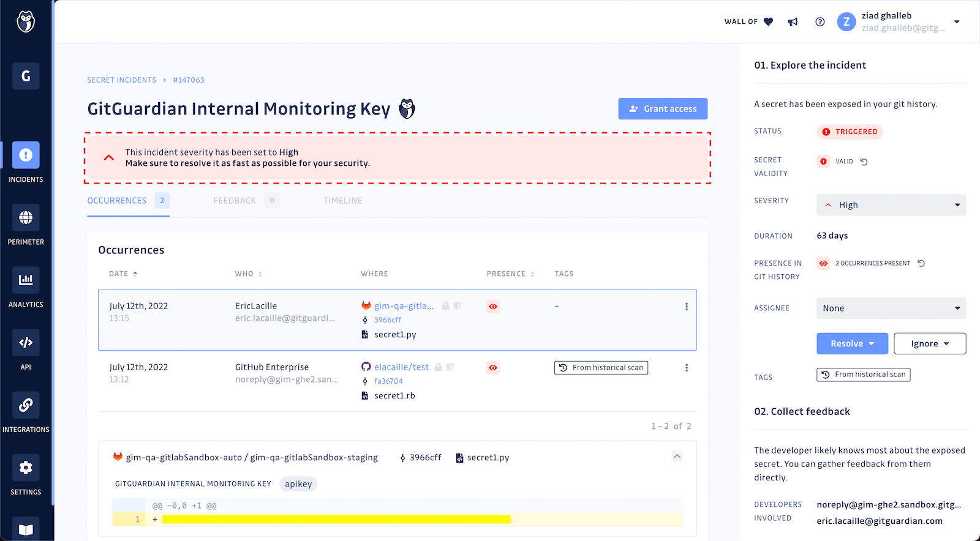The width and height of the screenshot is (980, 541).
Task: Click the Valid secret validity label
Action: 844,162
